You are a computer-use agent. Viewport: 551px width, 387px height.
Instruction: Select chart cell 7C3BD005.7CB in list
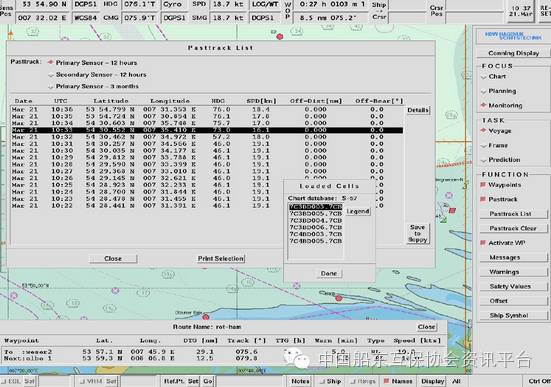click(x=315, y=213)
